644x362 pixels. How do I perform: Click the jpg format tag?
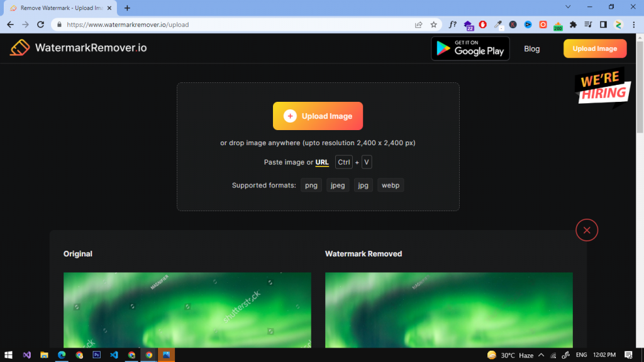[363, 185]
